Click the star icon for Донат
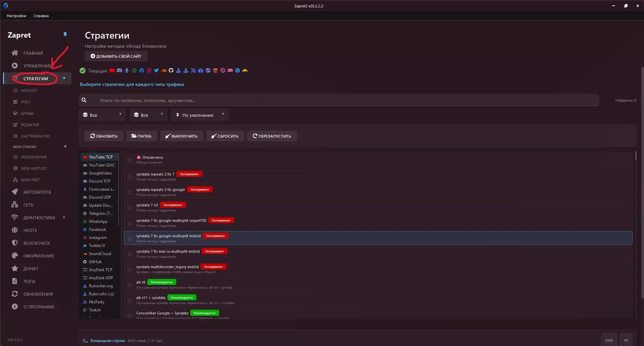The width and height of the screenshot is (644, 346). click(x=15, y=268)
